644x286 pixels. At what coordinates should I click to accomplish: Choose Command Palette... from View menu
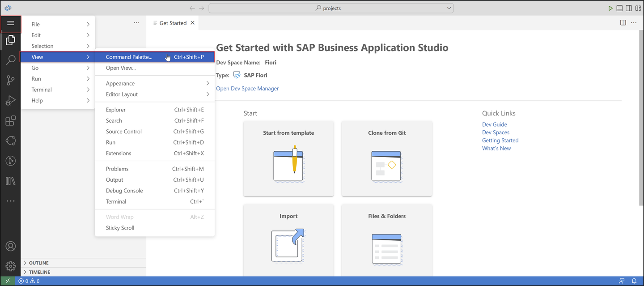pyautogui.click(x=155, y=57)
